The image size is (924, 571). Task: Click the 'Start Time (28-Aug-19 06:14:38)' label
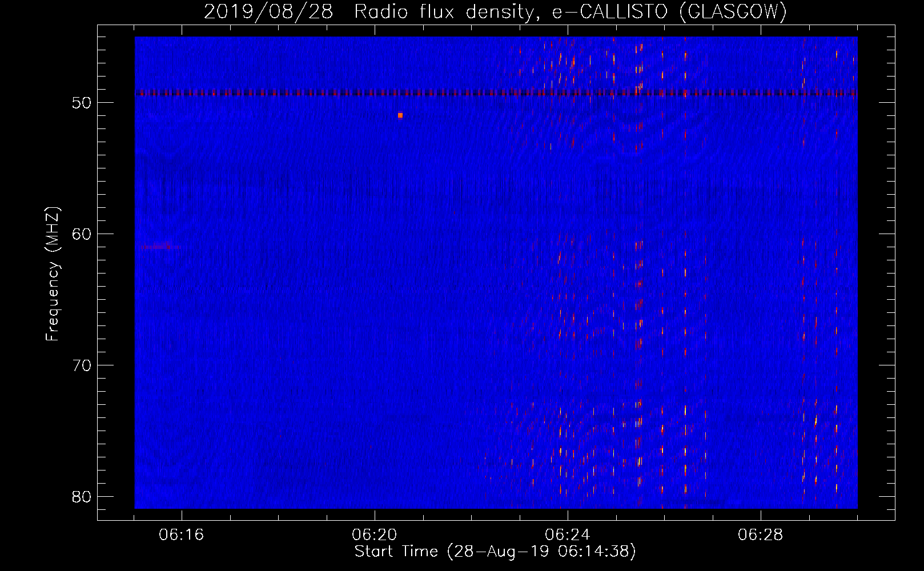coord(495,552)
